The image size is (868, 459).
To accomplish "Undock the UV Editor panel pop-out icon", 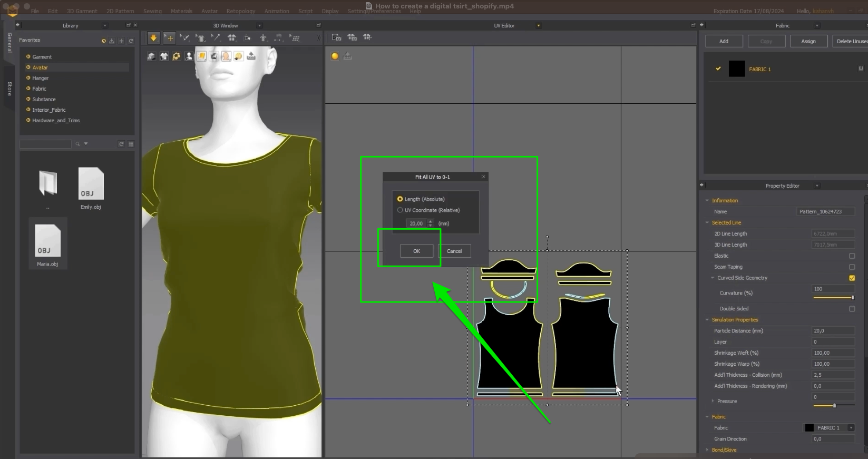I will pyautogui.click(x=693, y=25).
